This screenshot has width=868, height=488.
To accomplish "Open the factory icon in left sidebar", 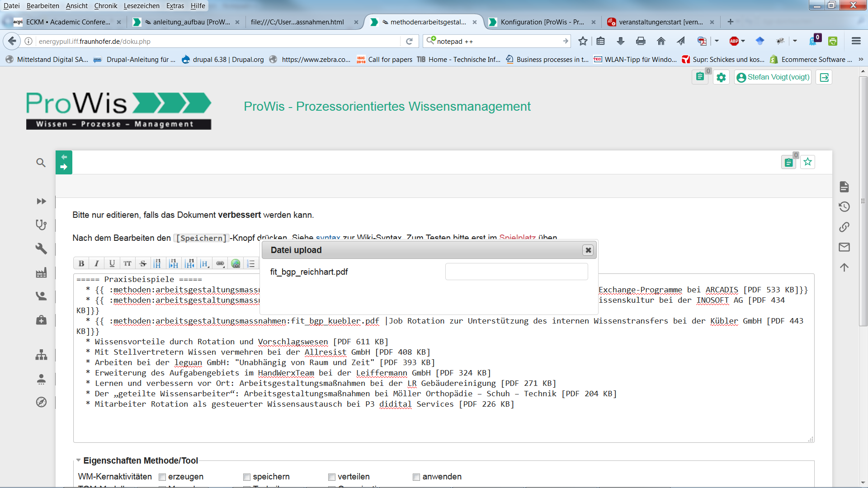I will [x=41, y=272].
